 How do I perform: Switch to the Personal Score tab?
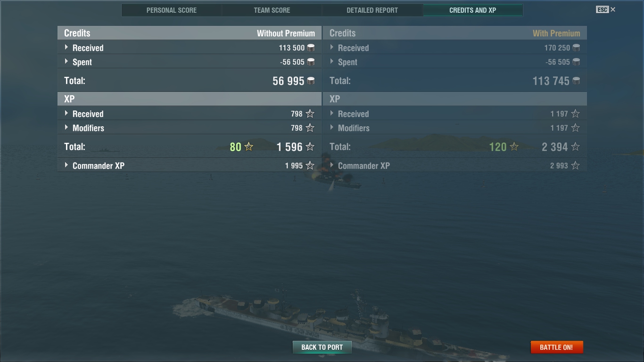coord(172,10)
